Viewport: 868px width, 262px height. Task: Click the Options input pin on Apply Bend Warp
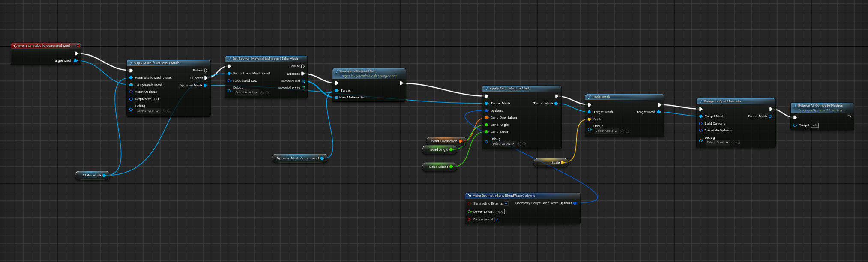(x=487, y=110)
